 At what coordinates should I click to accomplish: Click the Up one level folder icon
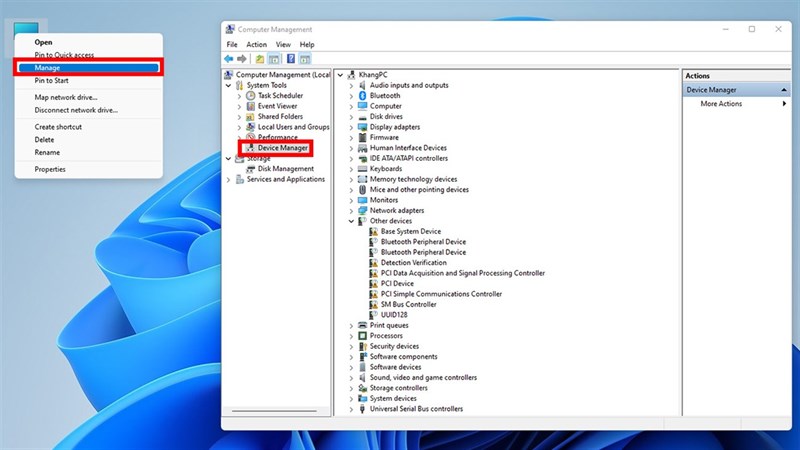point(260,59)
